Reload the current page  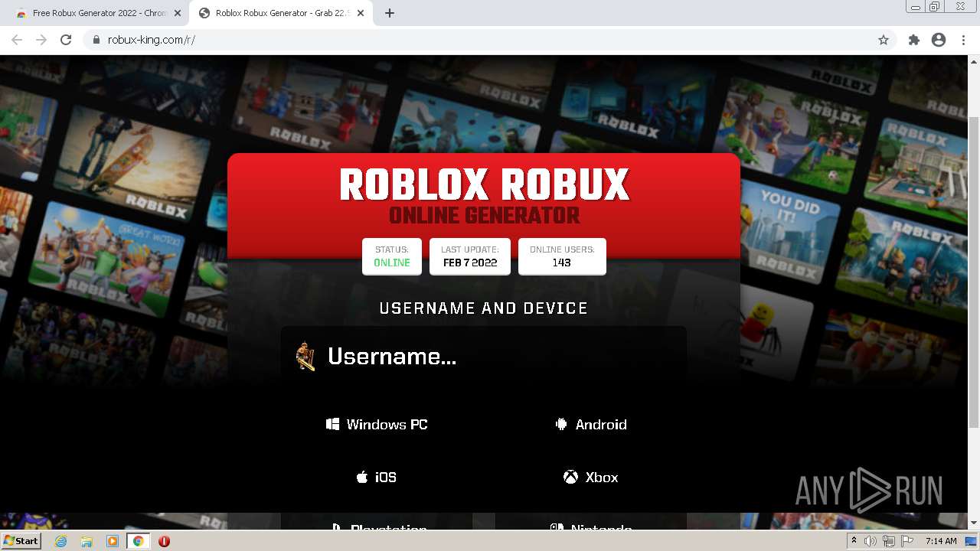(66, 40)
